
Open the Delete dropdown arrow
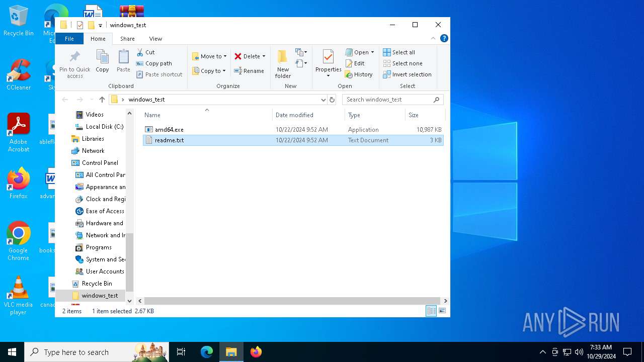point(264,56)
